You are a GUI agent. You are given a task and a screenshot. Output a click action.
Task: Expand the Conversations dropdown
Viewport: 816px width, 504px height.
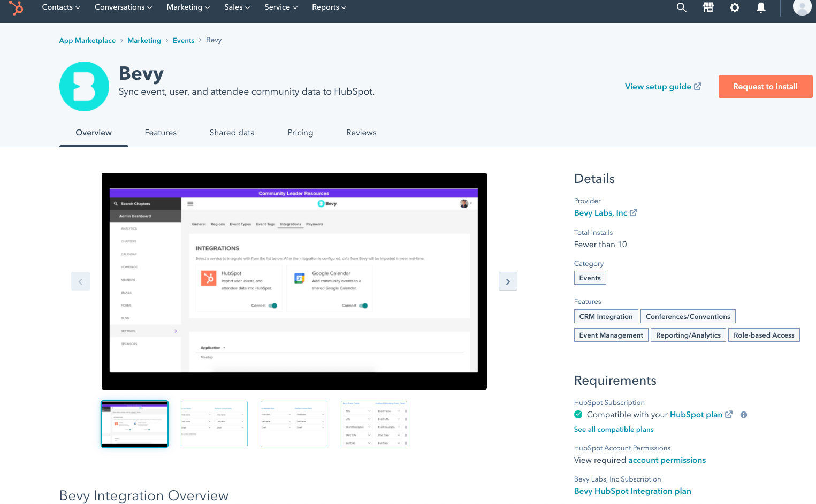(123, 7)
